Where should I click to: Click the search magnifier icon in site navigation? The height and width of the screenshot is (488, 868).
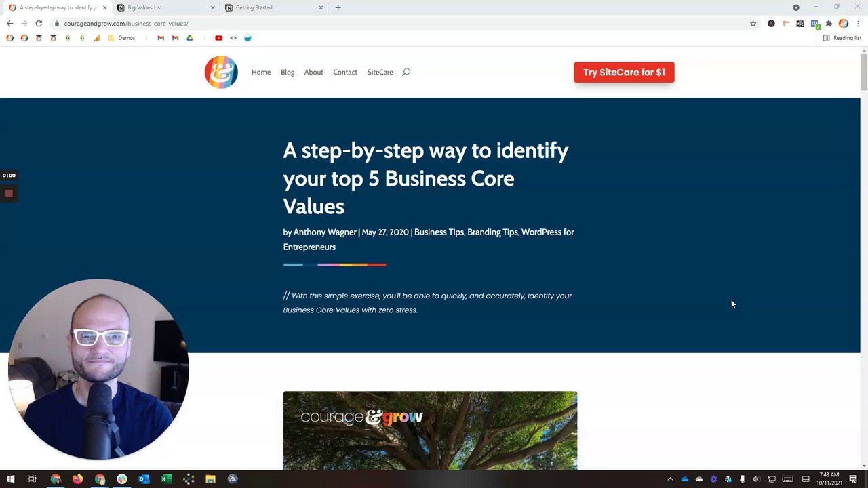tap(406, 72)
